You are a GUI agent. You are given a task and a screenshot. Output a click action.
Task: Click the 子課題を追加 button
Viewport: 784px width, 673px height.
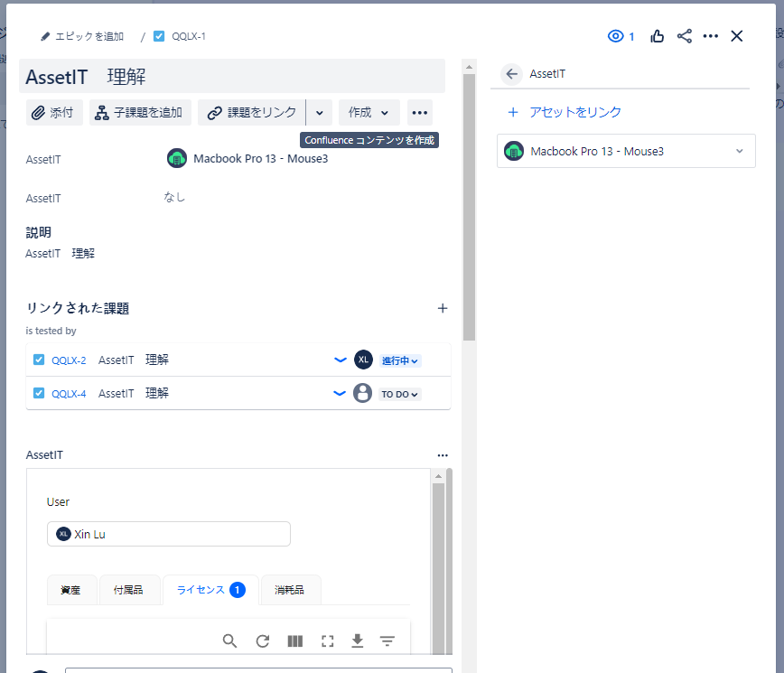139,113
